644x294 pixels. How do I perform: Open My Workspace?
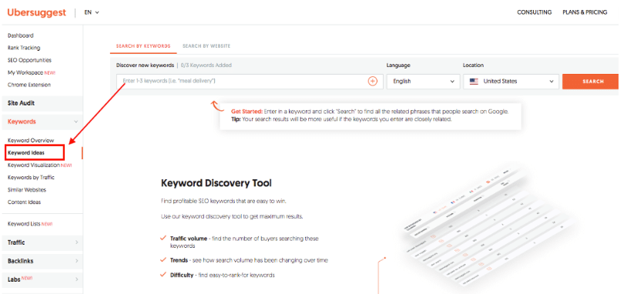pyautogui.click(x=32, y=72)
